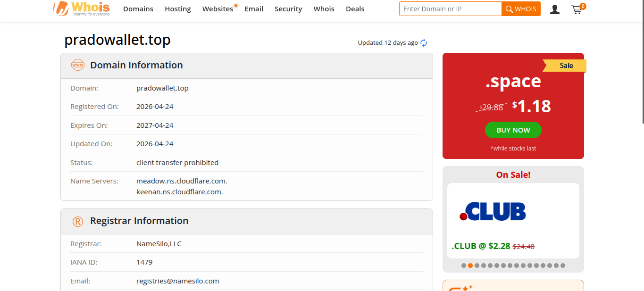644x291 pixels.
Task: Click the Name Servers label
Action: coord(94,181)
